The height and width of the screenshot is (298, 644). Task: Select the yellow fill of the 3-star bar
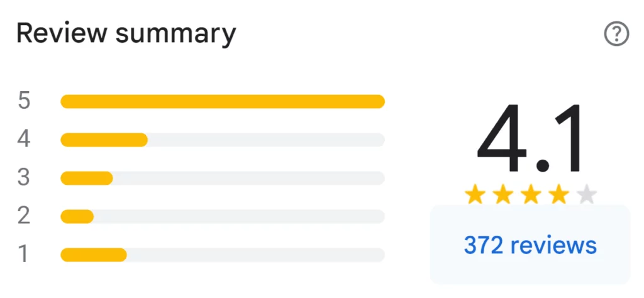(x=86, y=178)
